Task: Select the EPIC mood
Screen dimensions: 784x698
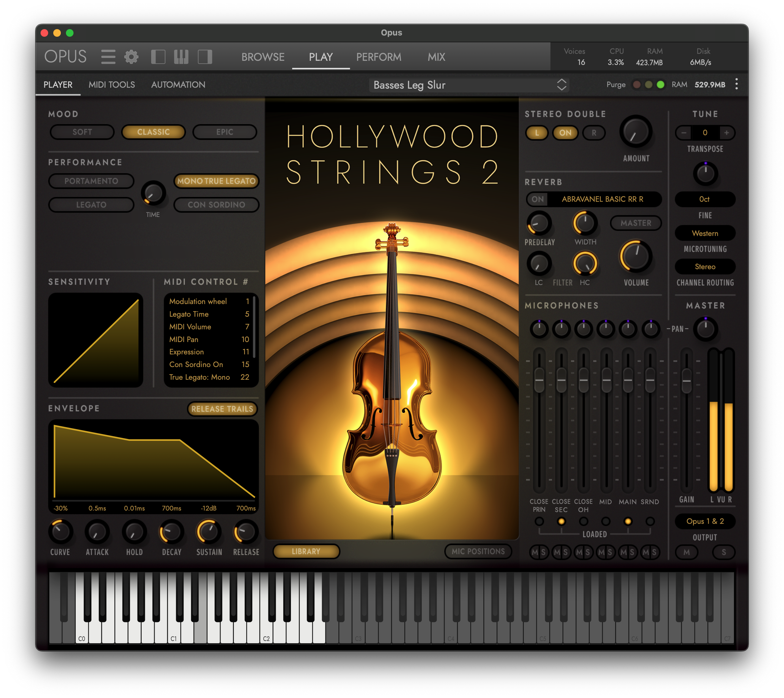Action: 224,132
